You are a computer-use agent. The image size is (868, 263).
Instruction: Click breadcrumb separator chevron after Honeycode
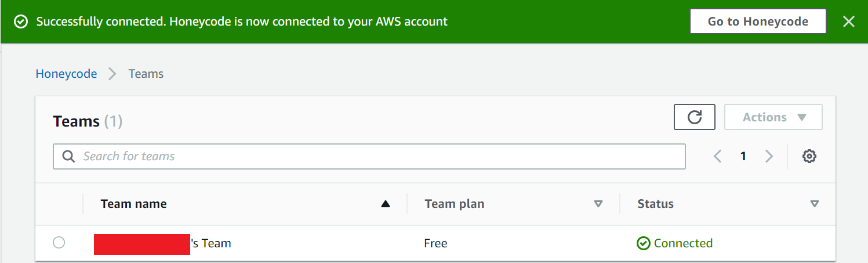pyautogui.click(x=112, y=74)
